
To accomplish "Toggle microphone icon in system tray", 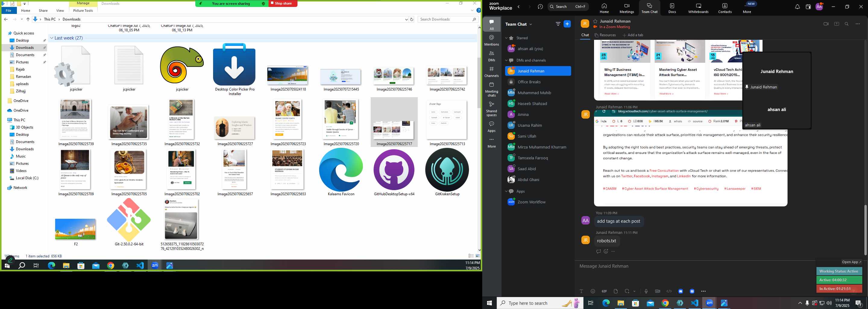I will click(807, 303).
